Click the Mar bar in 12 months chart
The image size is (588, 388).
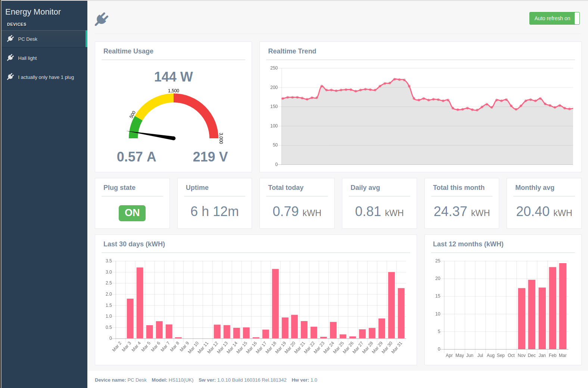pos(563,306)
